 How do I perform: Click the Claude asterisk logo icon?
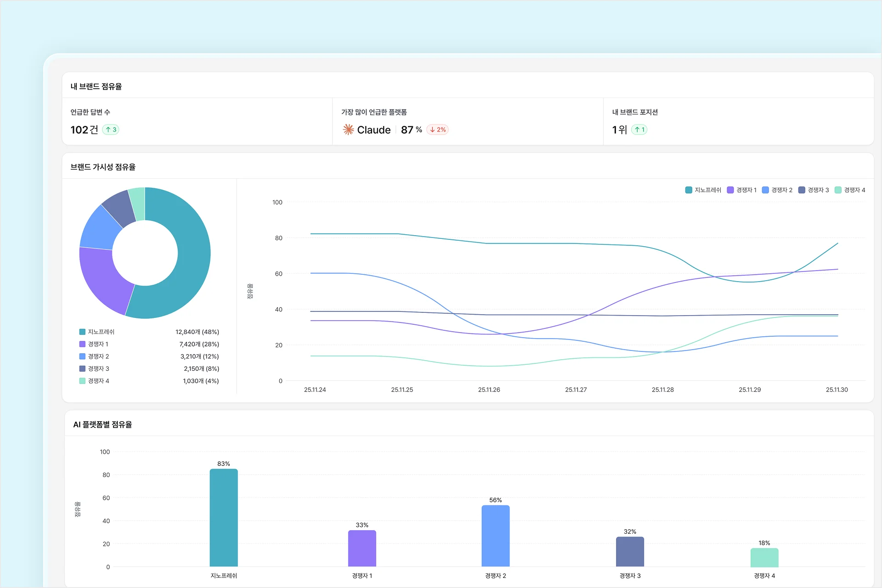click(x=348, y=130)
